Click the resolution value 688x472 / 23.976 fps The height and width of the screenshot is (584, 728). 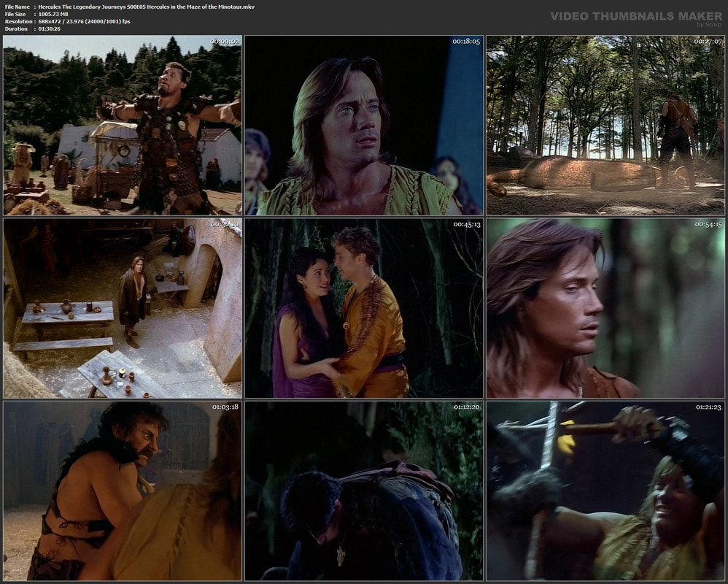click(84, 21)
